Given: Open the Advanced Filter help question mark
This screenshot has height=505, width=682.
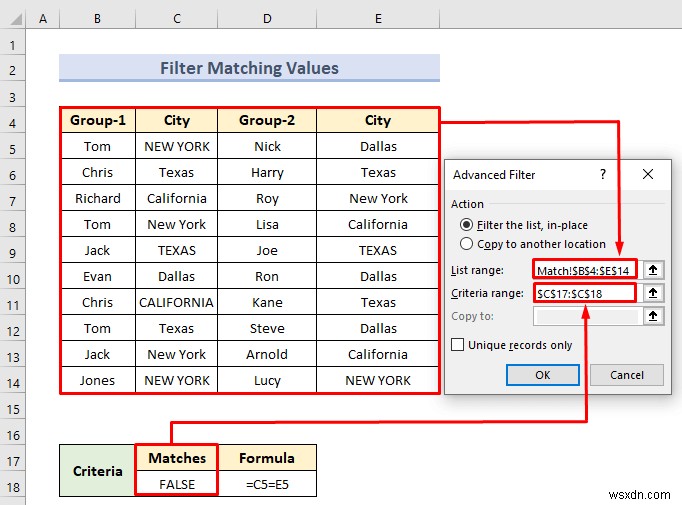Looking at the screenshot, I should pos(603,174).
